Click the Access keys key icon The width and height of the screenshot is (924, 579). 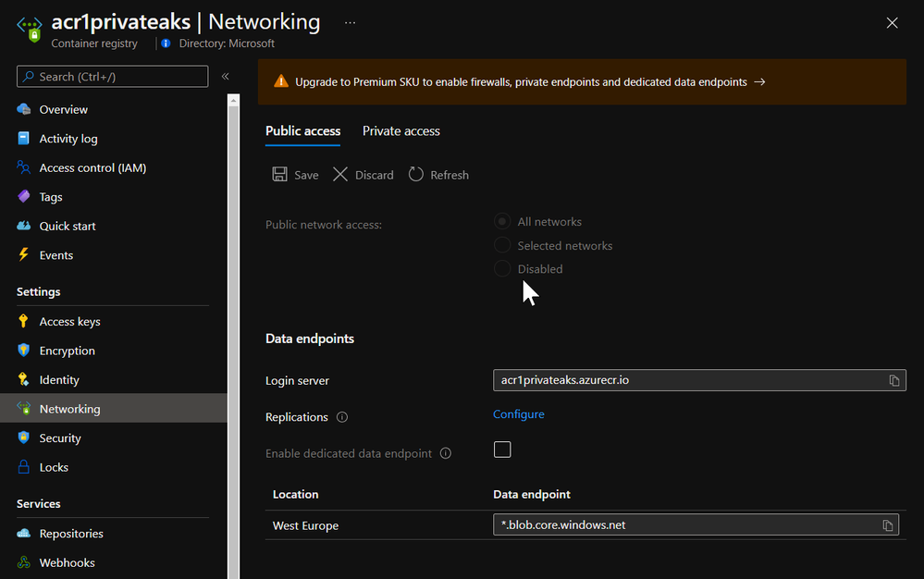tap(23, 321)
